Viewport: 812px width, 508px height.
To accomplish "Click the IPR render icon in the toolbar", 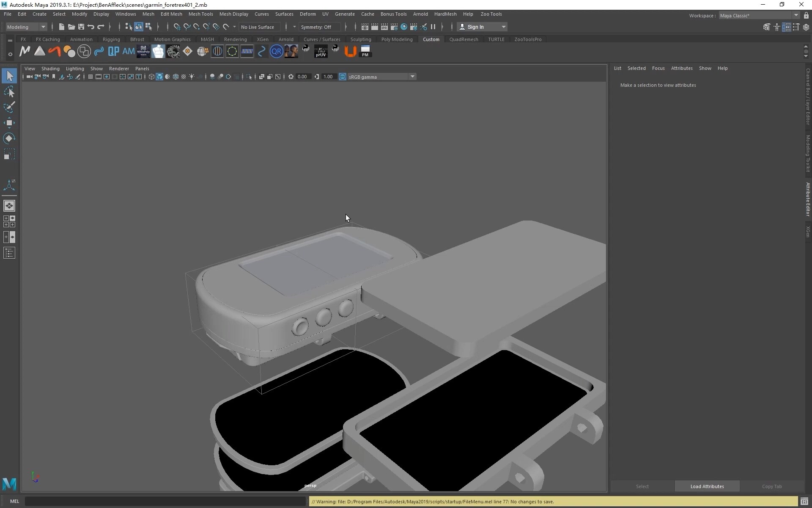I will pos(384,27).
